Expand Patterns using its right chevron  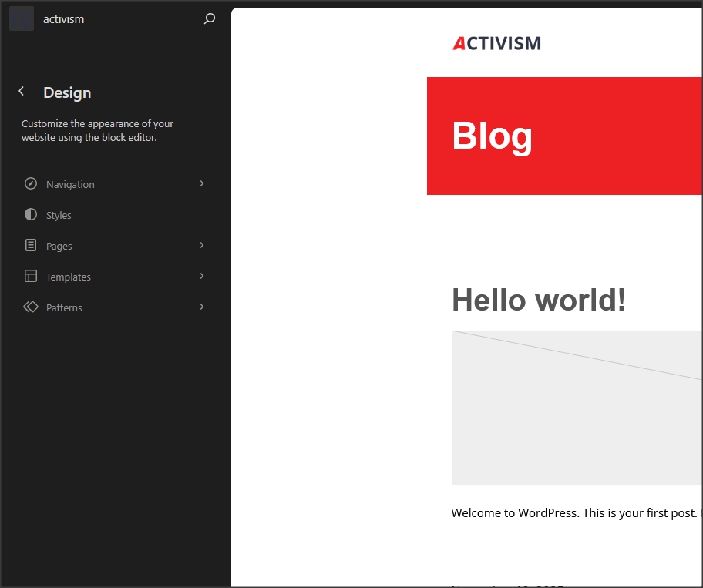202,307
